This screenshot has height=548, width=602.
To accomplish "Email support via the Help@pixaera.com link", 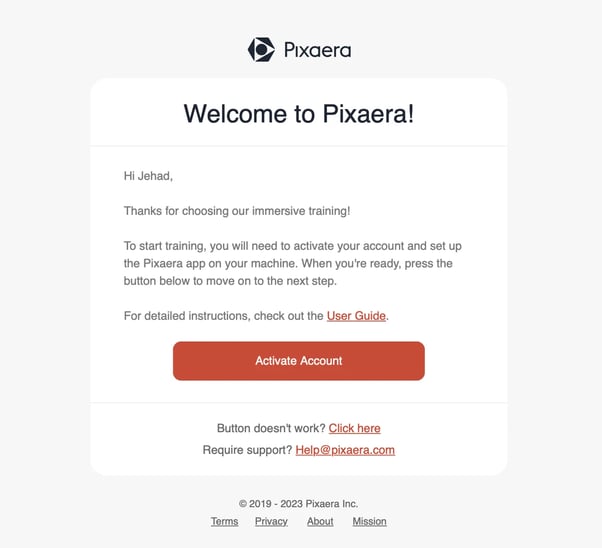I will coord(345,450).
